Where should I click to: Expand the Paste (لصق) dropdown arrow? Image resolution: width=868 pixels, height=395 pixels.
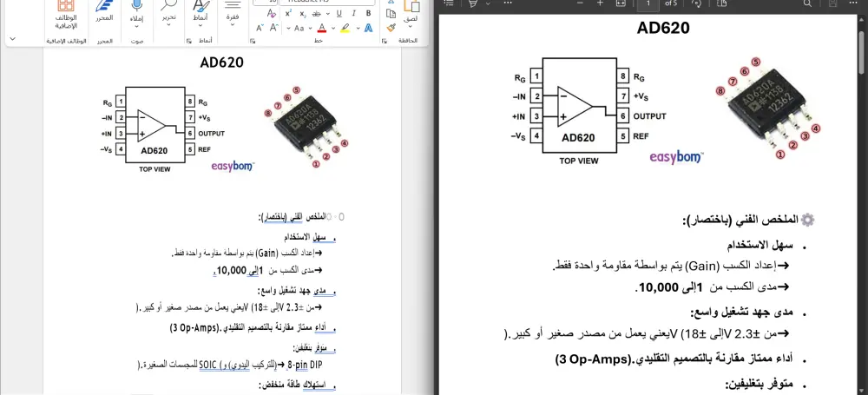[x=411, y=27]
